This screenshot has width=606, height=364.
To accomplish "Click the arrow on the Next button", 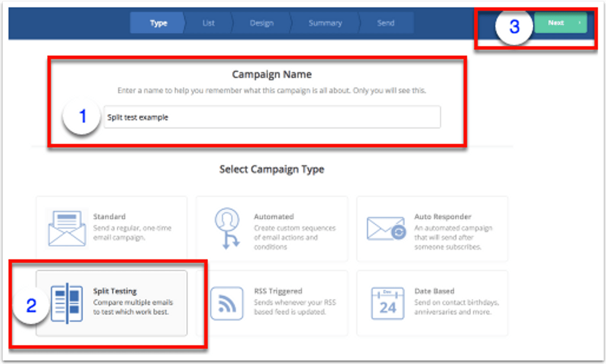I will click(580, 23).
